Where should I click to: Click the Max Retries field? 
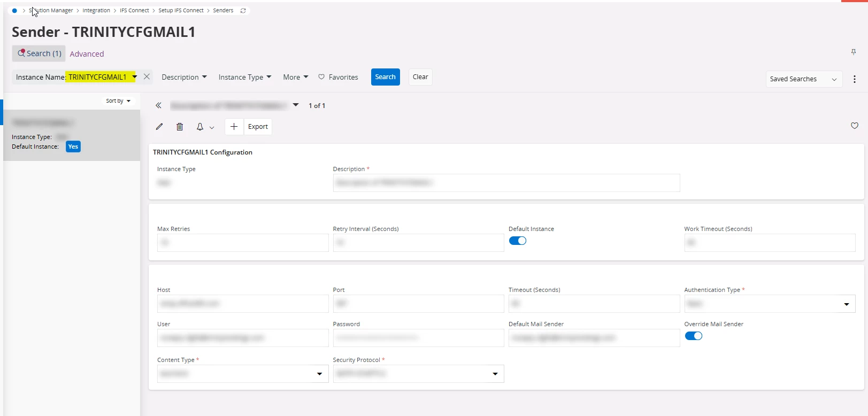coord(243,243)
